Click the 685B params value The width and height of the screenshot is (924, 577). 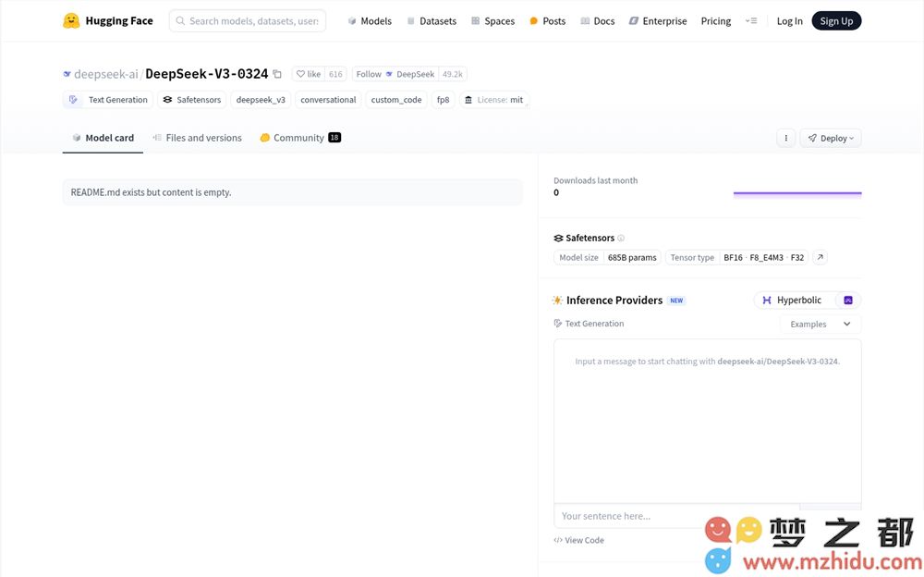tap(632, 257)
